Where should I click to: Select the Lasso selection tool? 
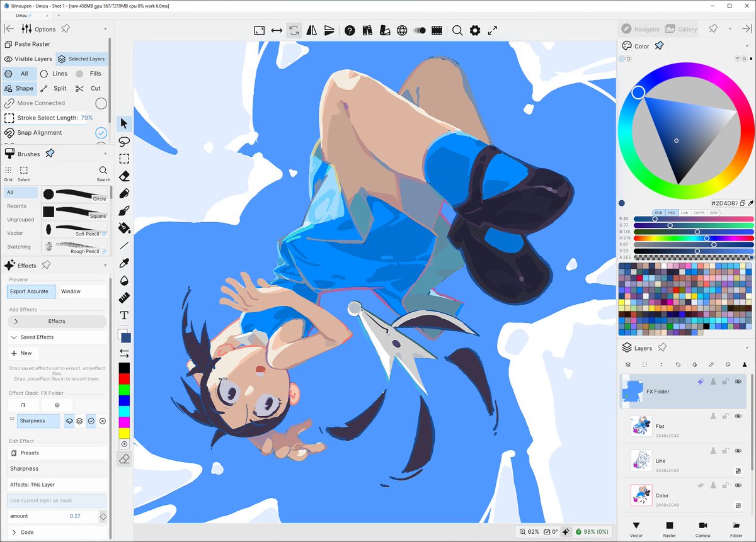coord(124,141)
